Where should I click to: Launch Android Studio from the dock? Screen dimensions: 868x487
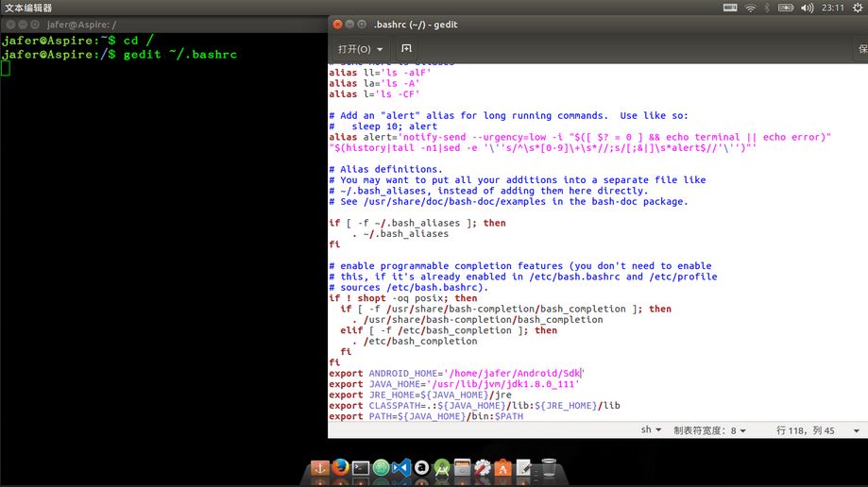(442, 468)
